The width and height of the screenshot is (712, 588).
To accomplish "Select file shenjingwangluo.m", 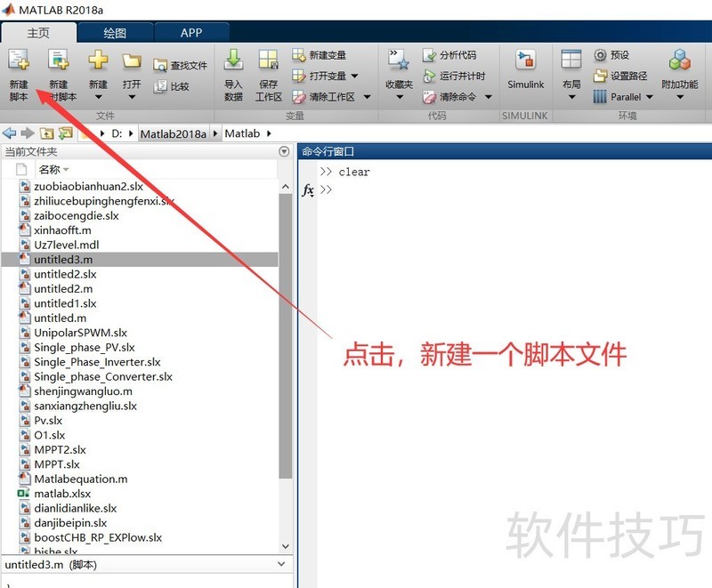I will (83, 391).
